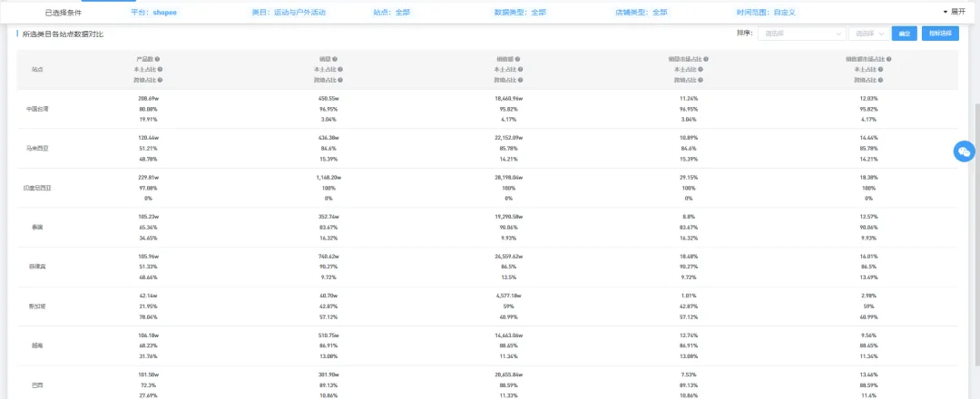Viewport: 980px width, 399px height.
Task: Click the 450.55w sales volume value
Action: 328,98
